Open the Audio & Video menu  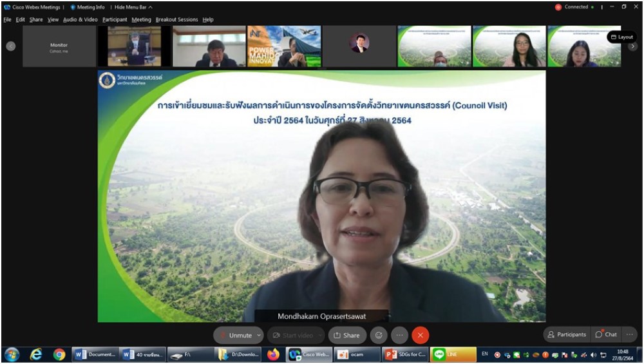80,19
